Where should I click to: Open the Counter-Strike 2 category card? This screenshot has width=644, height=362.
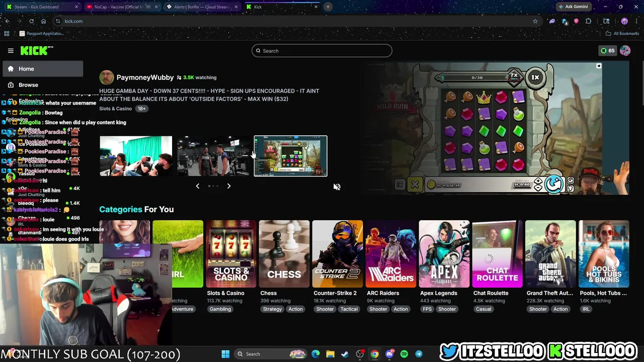[338, 254]
